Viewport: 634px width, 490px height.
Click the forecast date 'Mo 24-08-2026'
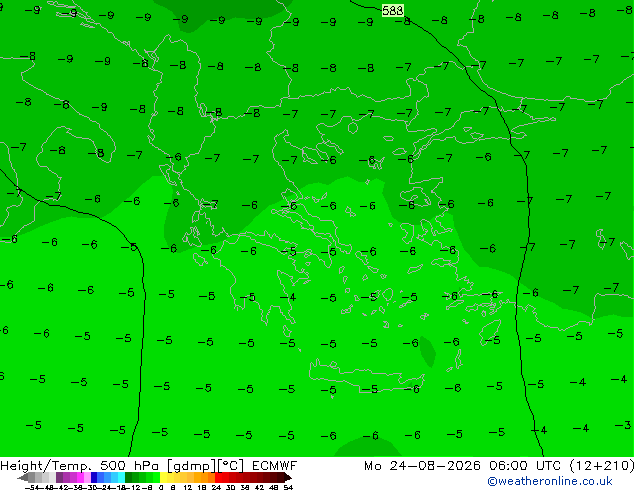pyautogui.click(x=422, y=466)
